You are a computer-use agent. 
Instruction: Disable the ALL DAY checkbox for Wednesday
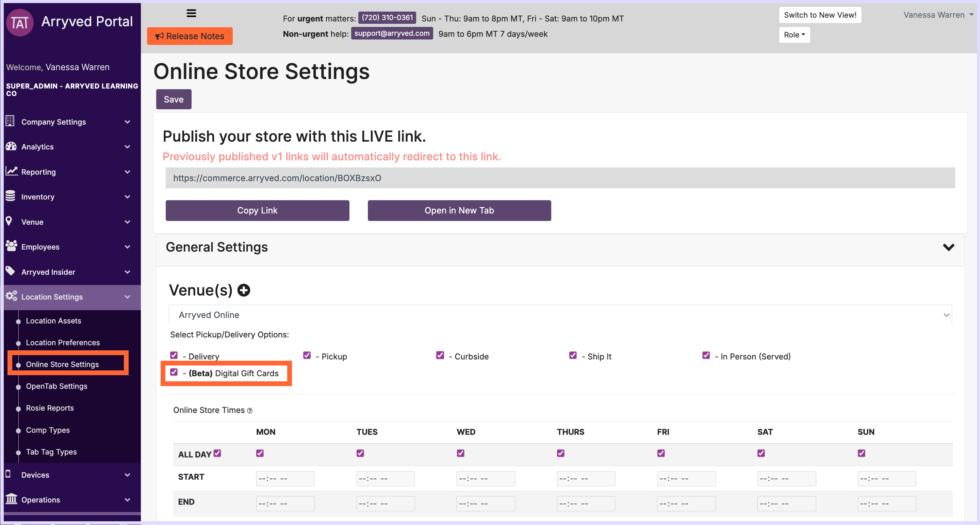click(x=460, y=453)
